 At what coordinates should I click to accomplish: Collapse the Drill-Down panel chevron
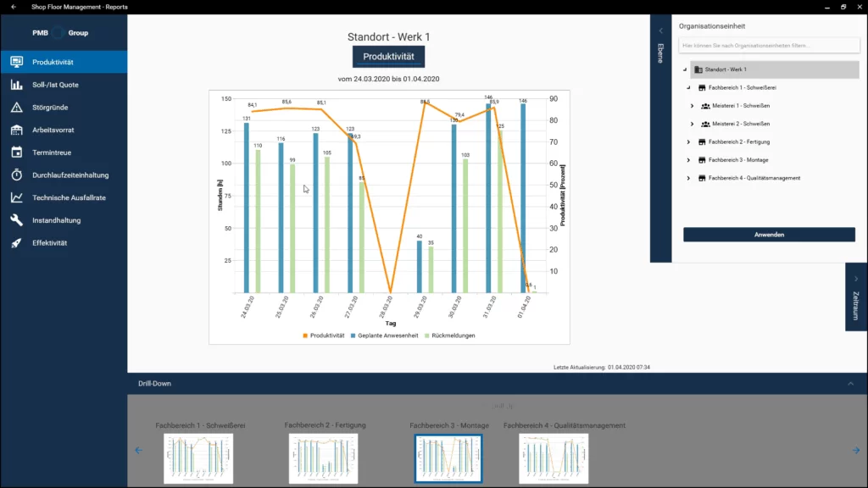point(850,384)
